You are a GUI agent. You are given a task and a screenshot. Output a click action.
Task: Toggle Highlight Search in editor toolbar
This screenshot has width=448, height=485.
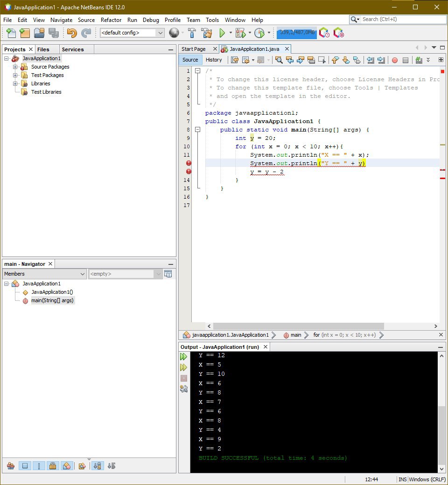[311, 60]
